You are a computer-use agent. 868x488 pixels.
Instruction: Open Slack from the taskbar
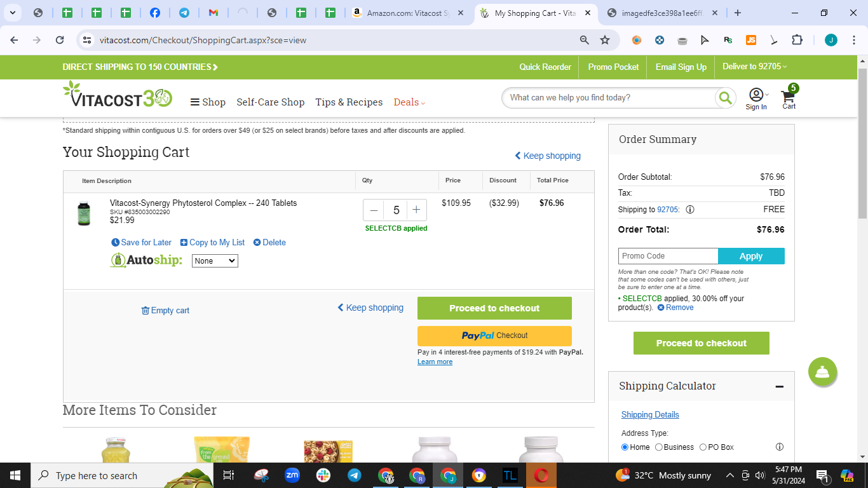323,475
